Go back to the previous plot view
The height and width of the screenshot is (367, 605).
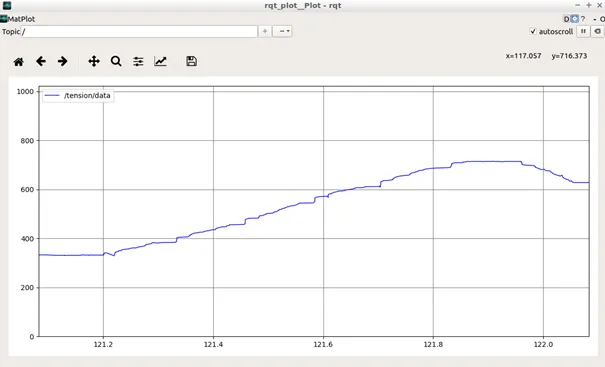pyautogui.click(x=41, y=61)
